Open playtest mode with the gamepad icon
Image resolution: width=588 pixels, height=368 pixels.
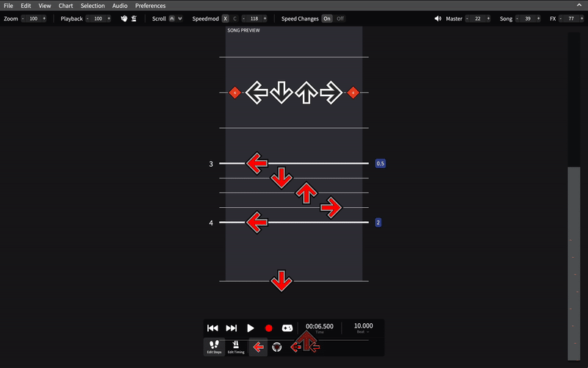287,328
